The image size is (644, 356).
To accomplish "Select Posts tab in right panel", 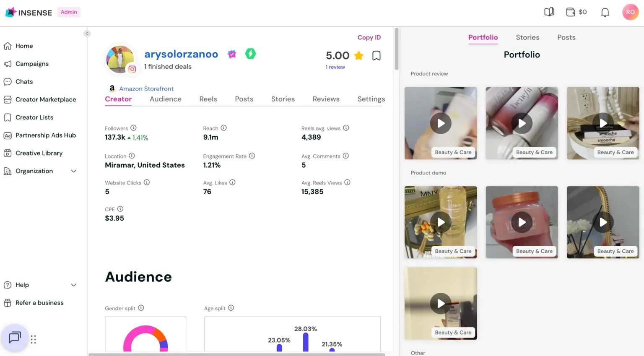I will [566, 37].
